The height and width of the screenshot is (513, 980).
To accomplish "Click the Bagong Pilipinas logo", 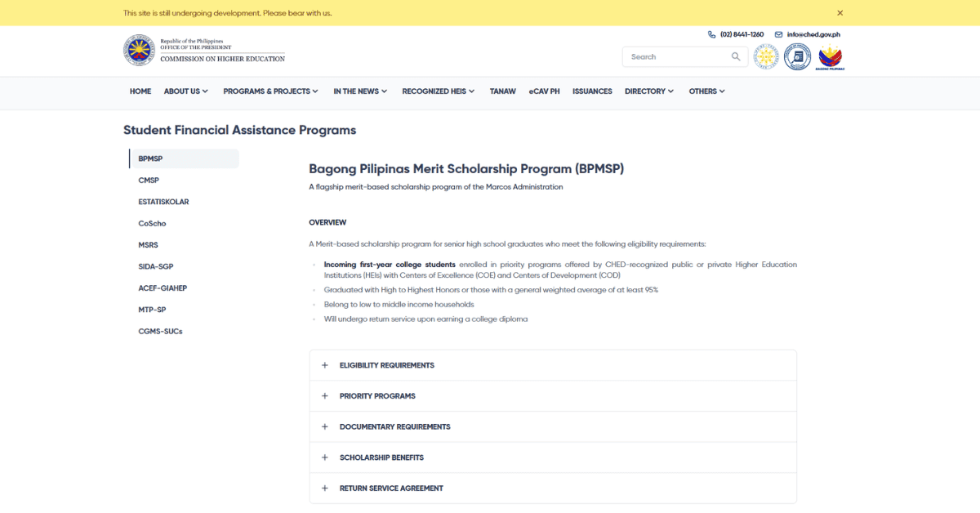I will coord(830,56).
